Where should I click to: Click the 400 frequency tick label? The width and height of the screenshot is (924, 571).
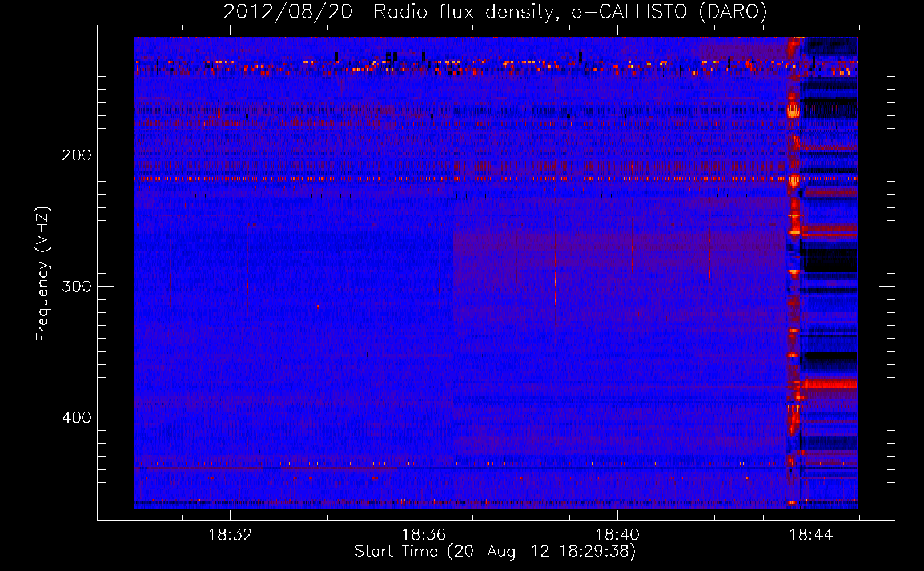pyautogui.click(x=77, y=417)
